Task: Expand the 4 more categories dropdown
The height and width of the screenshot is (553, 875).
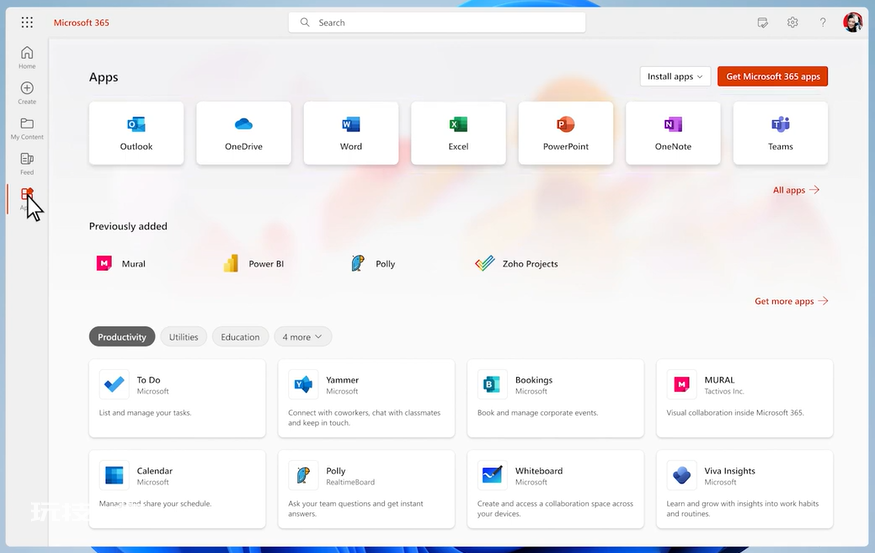Action: point(302,336)
